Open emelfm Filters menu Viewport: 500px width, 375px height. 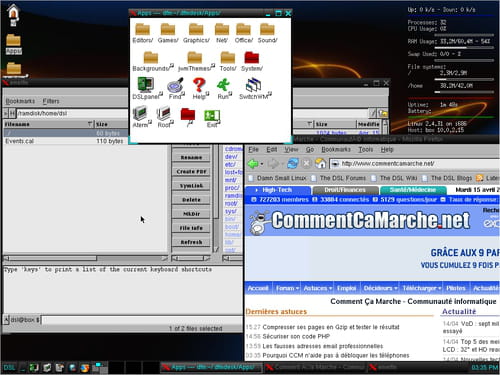click(x=51, y=101)
